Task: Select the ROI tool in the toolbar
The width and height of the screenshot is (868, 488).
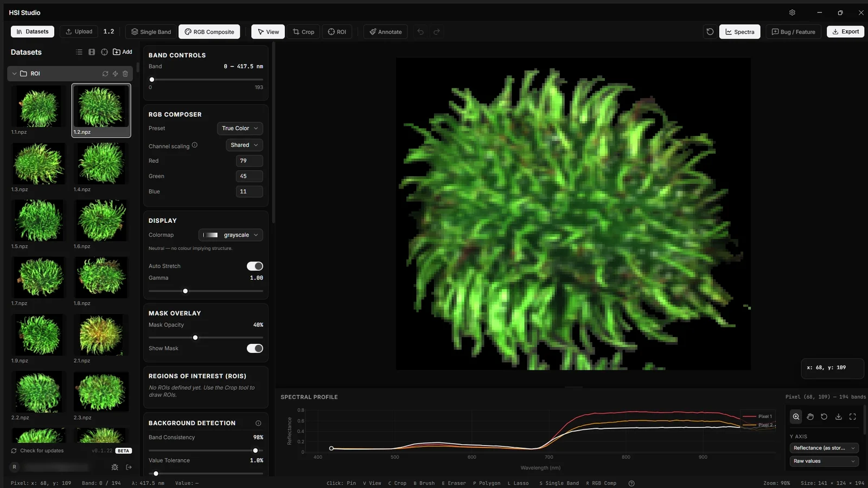Action: point(337,32)
